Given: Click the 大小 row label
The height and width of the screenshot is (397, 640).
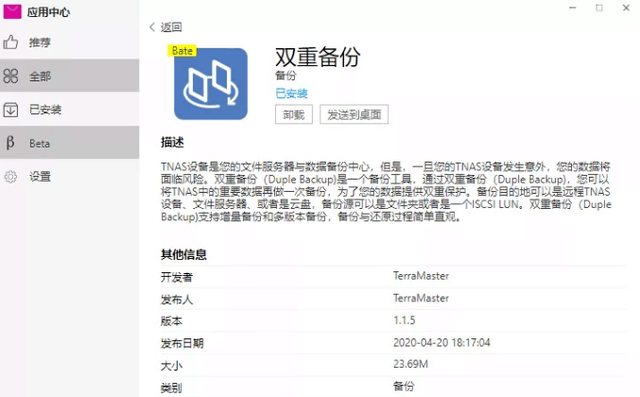Looking at the screenshot, I should (x=171, y=366).
